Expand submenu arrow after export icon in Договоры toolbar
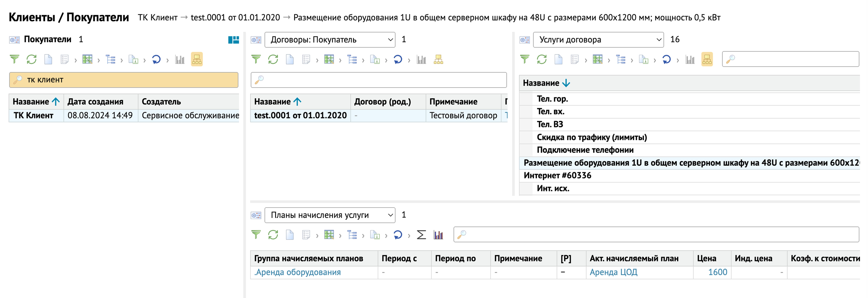Image resolution: width=868 pixels, height=298 pixels. point(386,61)
